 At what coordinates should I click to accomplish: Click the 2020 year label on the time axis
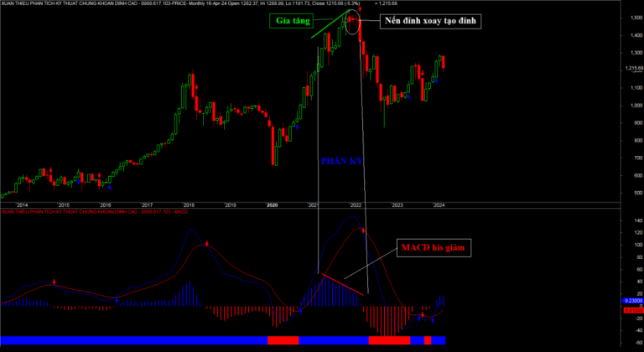pos(272,204)
